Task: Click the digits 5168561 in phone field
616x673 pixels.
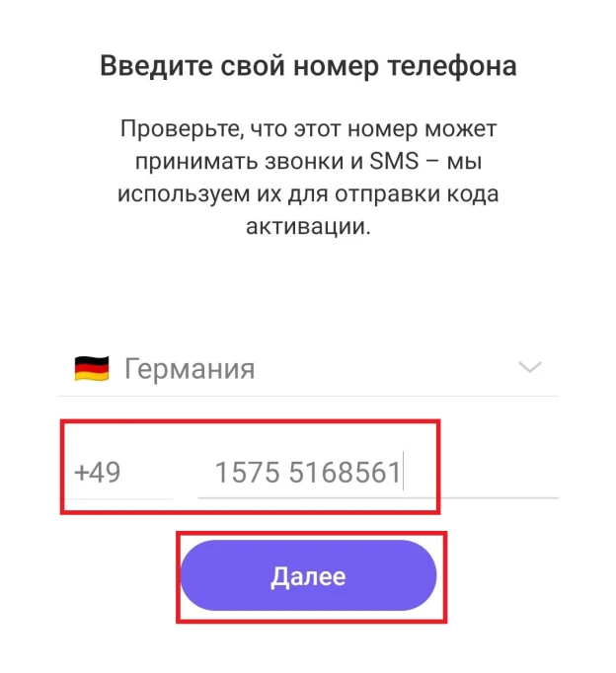Action: (345, 472)
